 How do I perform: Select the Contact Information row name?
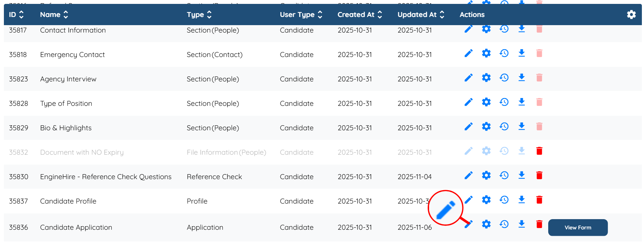(x=73, y=30)
